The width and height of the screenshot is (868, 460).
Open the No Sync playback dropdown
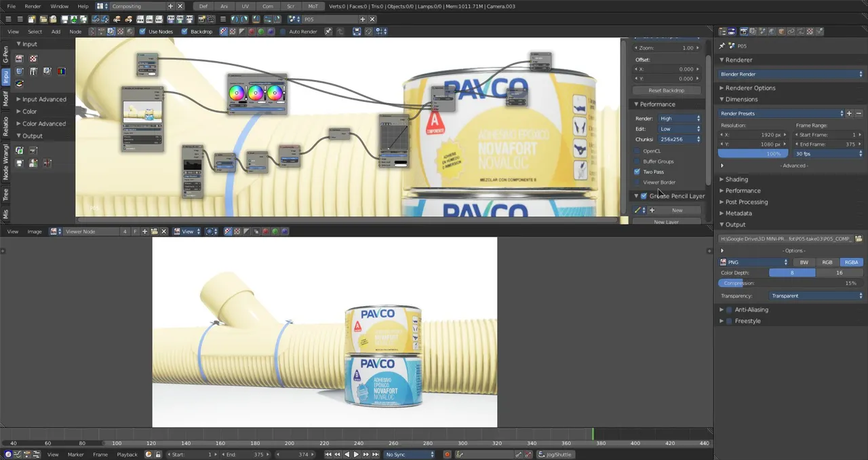(409, 455)
